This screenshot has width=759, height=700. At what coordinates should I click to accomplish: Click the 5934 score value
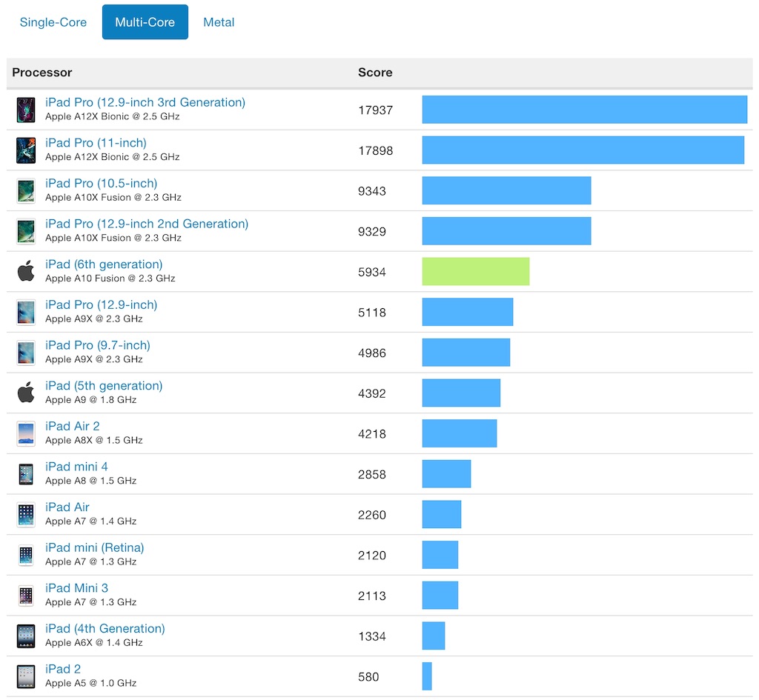pos(372,273)
